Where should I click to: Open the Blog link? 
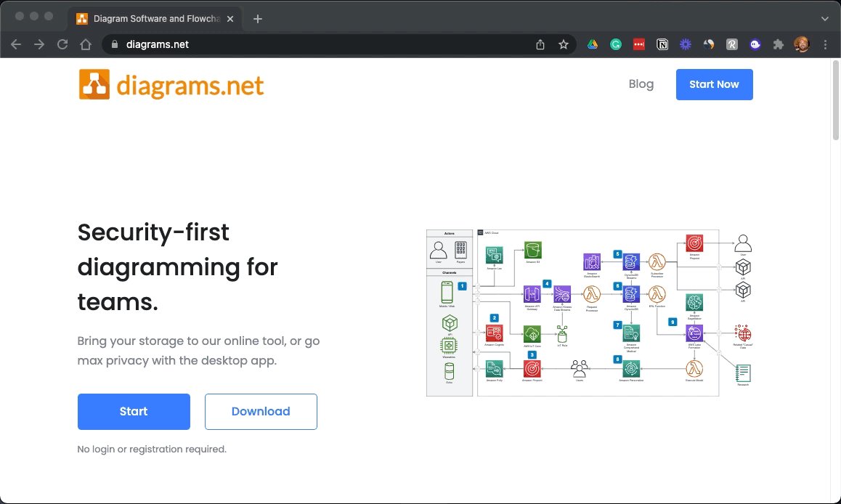(x=641, y=84)
